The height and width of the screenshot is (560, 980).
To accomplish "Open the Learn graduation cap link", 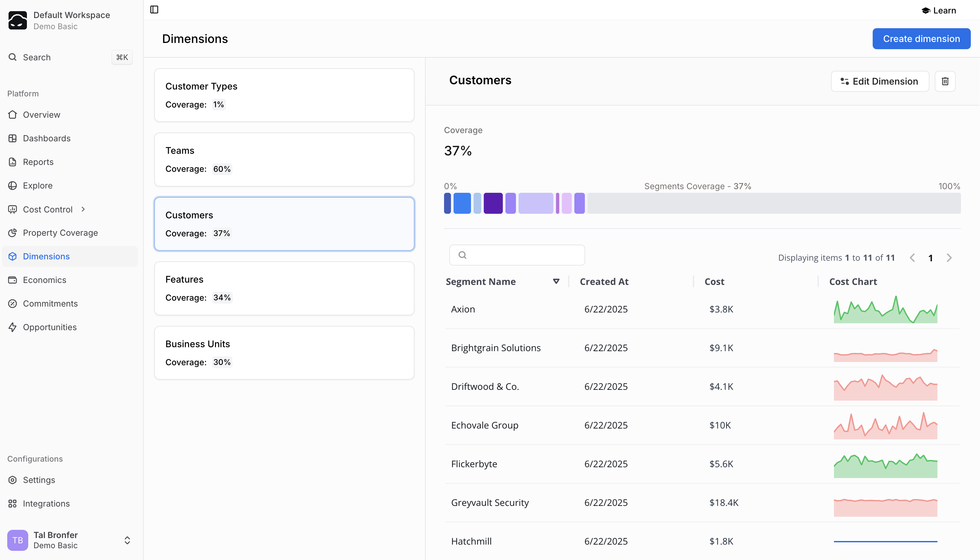I will (x=938, y=10).
